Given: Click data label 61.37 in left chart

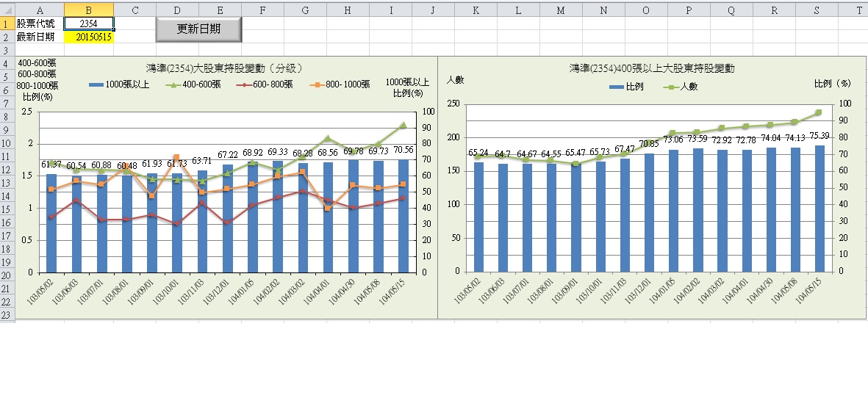Looking at the screenshot, I should (x=51, y=164).
